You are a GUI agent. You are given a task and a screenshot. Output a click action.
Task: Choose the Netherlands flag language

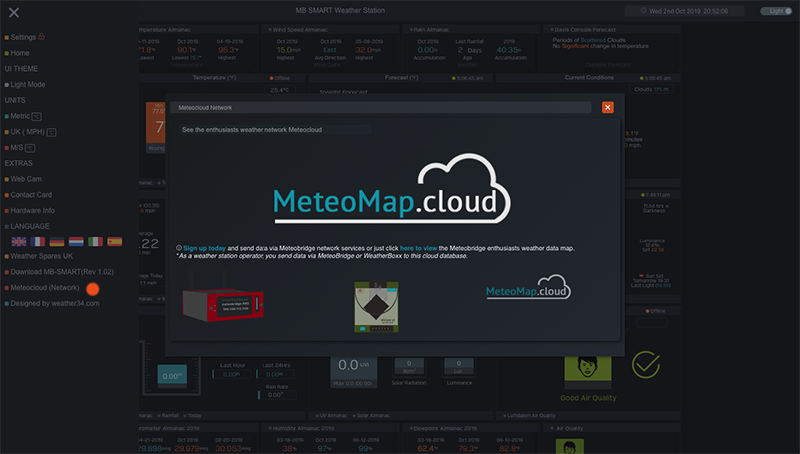tap(76, 241)
